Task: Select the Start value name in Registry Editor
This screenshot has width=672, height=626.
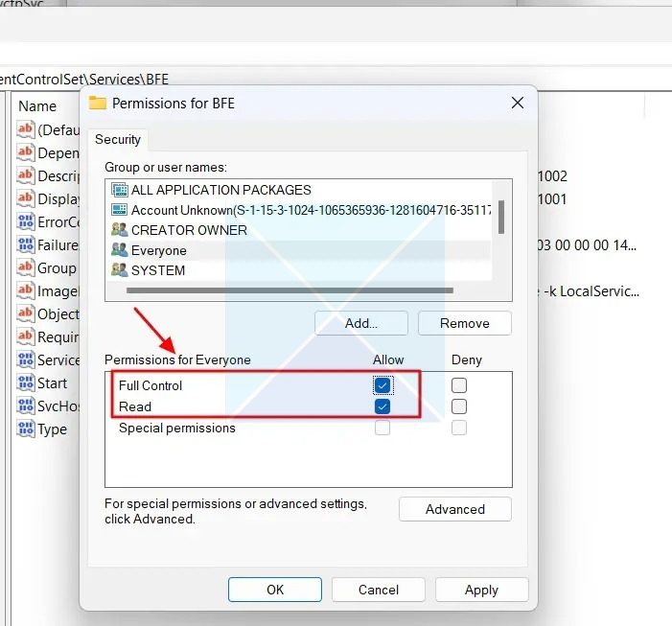Action: point(53,383)
